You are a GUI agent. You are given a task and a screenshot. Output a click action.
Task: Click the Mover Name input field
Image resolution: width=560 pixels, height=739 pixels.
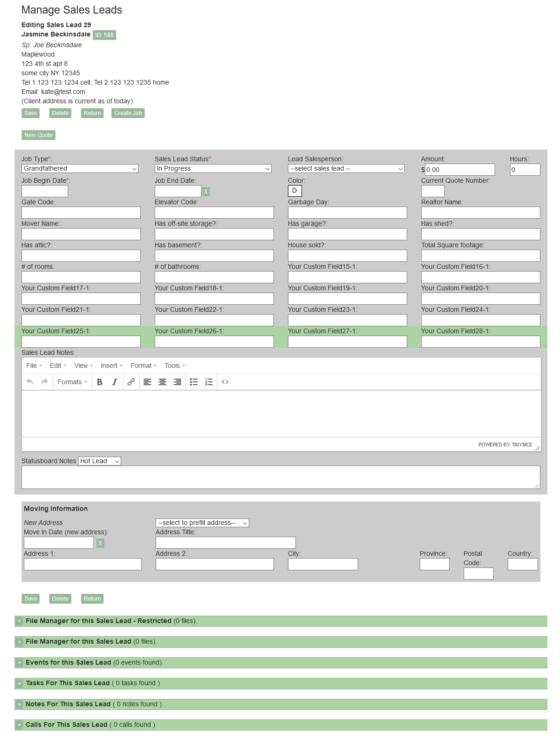pos(81,234)
